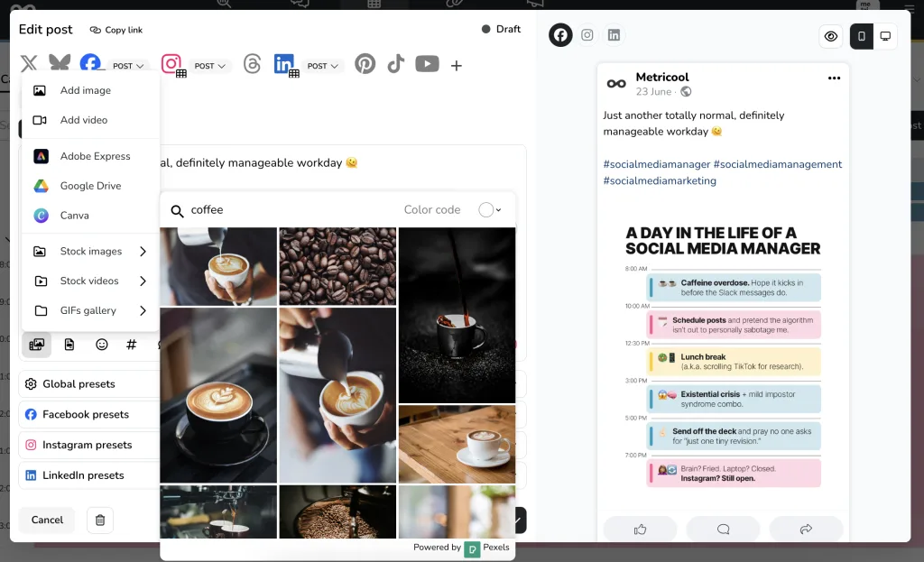Viewport: 924px width, 562px height.
Task: Click the Cancel button
Action: click(x=47, y=520)
